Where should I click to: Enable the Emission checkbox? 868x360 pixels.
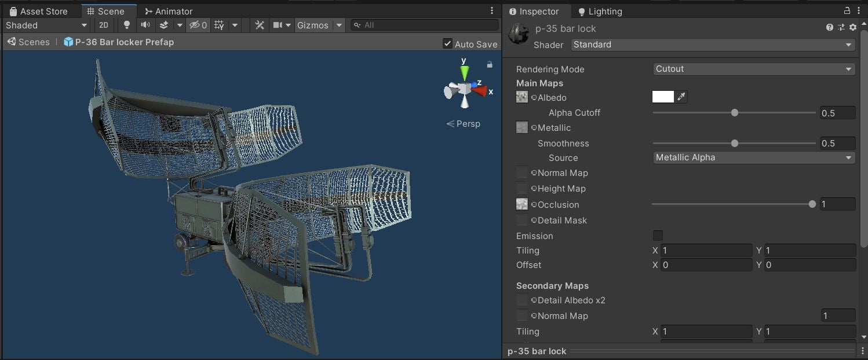658,236
